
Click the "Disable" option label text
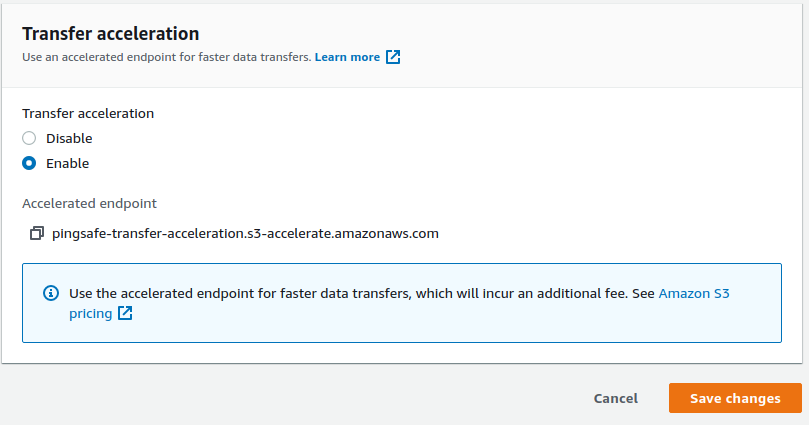69,139
